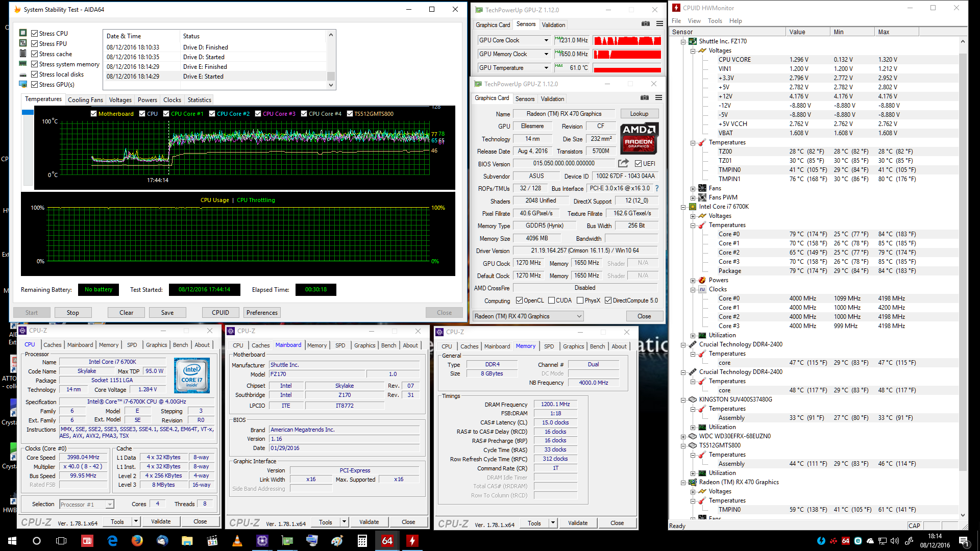
Task: Open the Tools menu in HWMonitor
Action: coord(715,21)
